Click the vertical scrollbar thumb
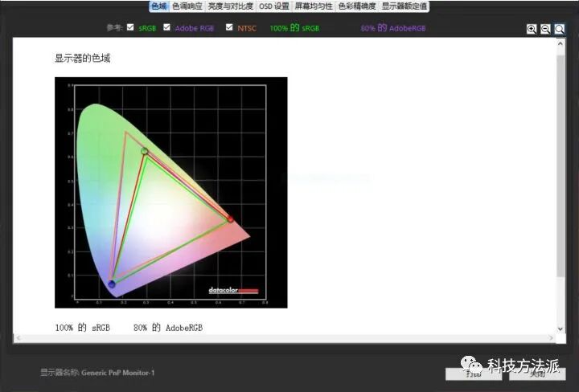Viewport: 579px width, 392px height. (x=561, y=166)
